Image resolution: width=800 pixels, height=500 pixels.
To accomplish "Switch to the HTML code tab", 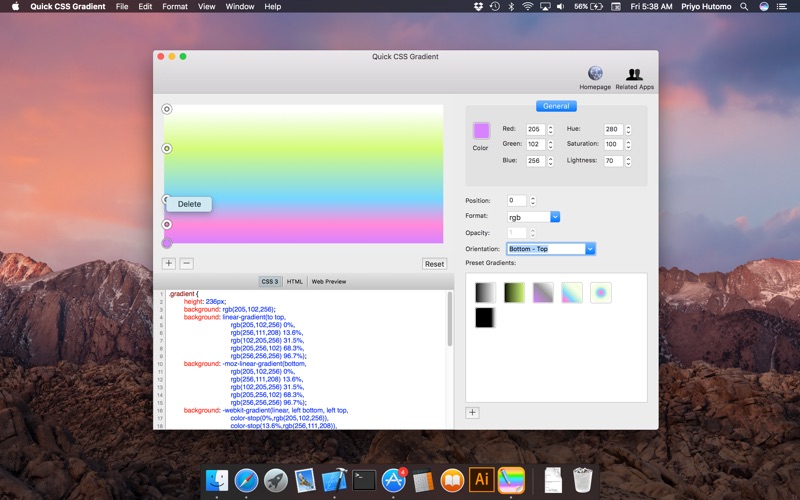I will click(x=295, y=282).
